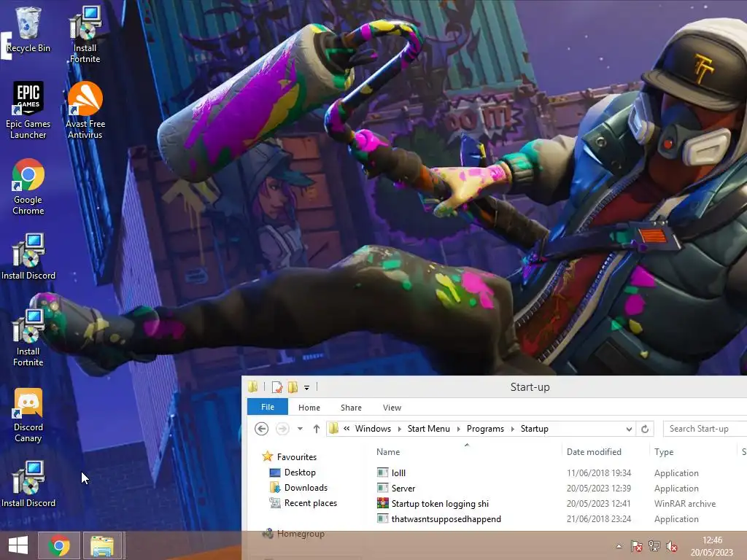Click the Search Start-up field

[705, 429]
